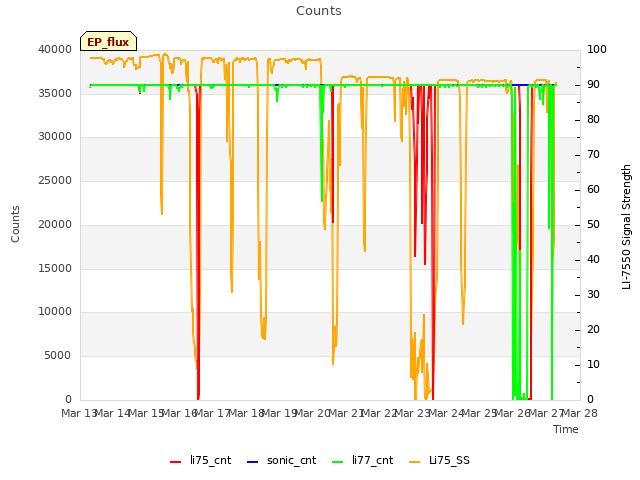Click the 25000 tick on counts axis
This screenshot has height=480, width=640.
[x=55, y=180]
